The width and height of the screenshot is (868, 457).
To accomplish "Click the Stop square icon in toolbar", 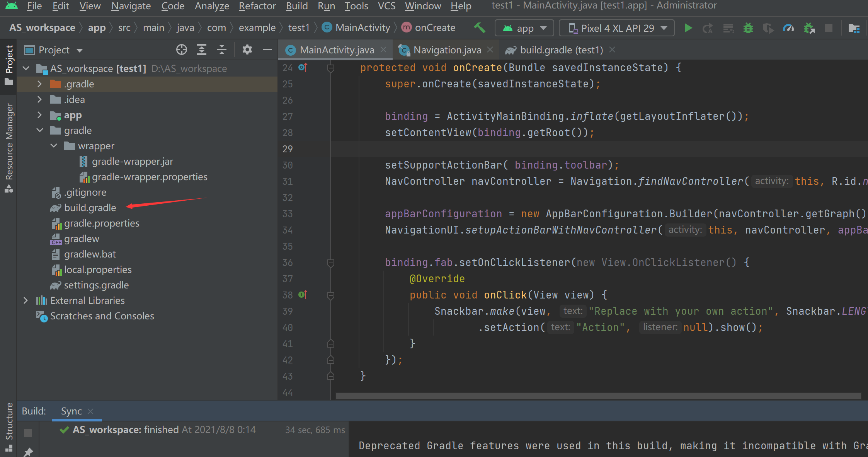I will click(x=828, y=28).
